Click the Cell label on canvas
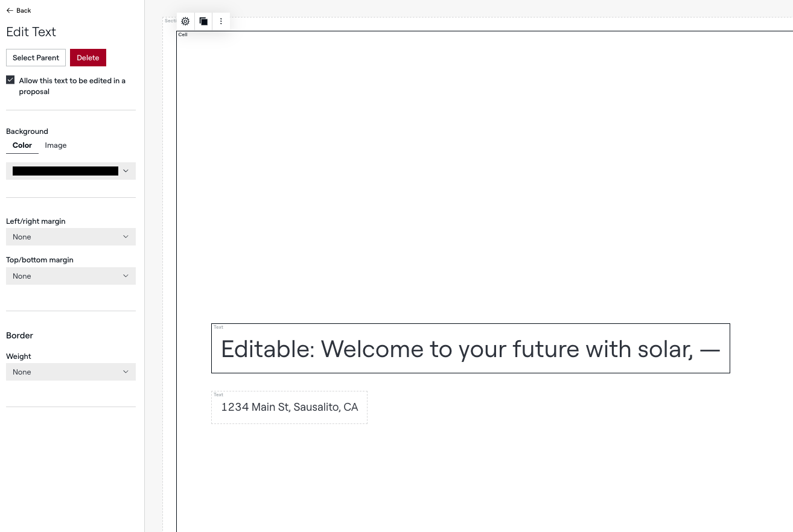This screenshot has width=793, height=532. tap(183, 34)
